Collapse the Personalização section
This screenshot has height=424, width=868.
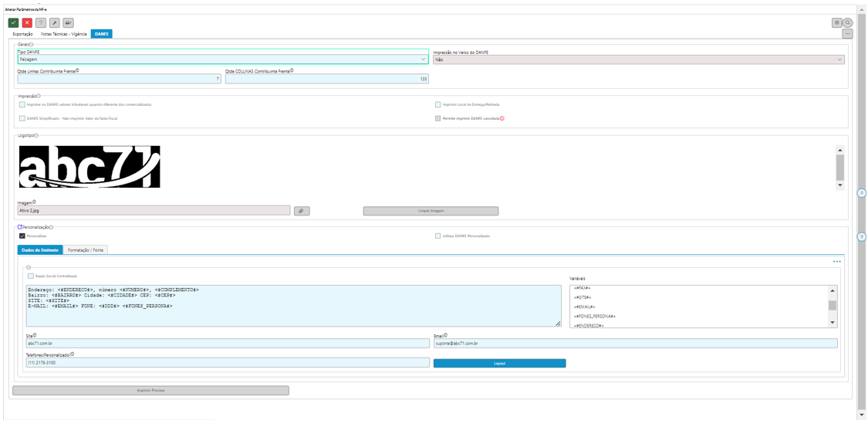pyautogui.click(x=52, y=227)
